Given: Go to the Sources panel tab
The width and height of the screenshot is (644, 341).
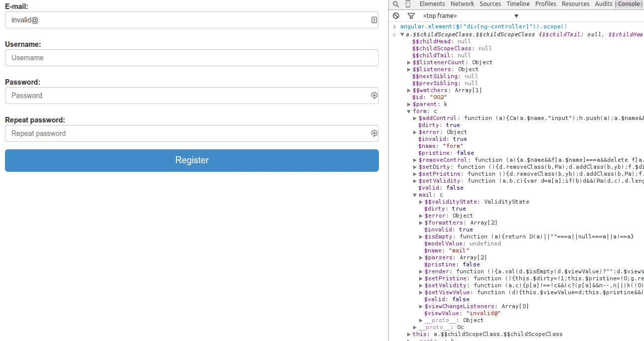Looking at the screenshot, I should [490, 4].
